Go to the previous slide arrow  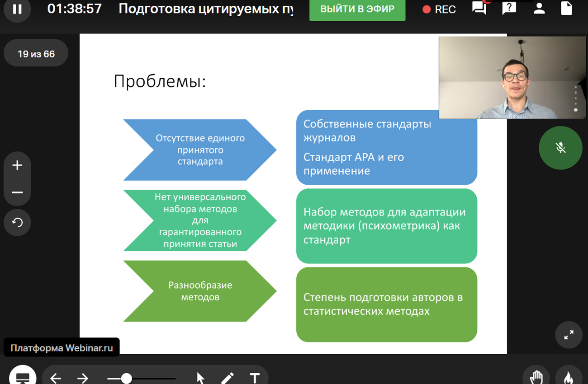(x=56, y=378)
